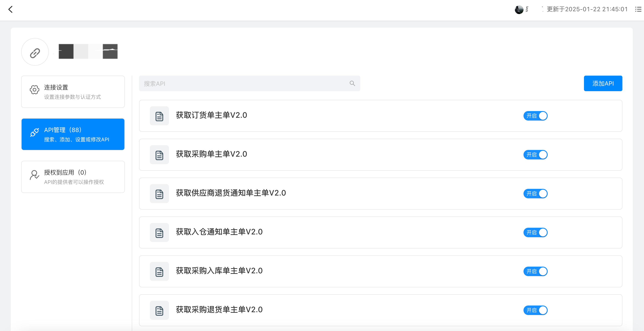644x331 pixels.
Task: Click the back arrow at top left
Action: 10,9
